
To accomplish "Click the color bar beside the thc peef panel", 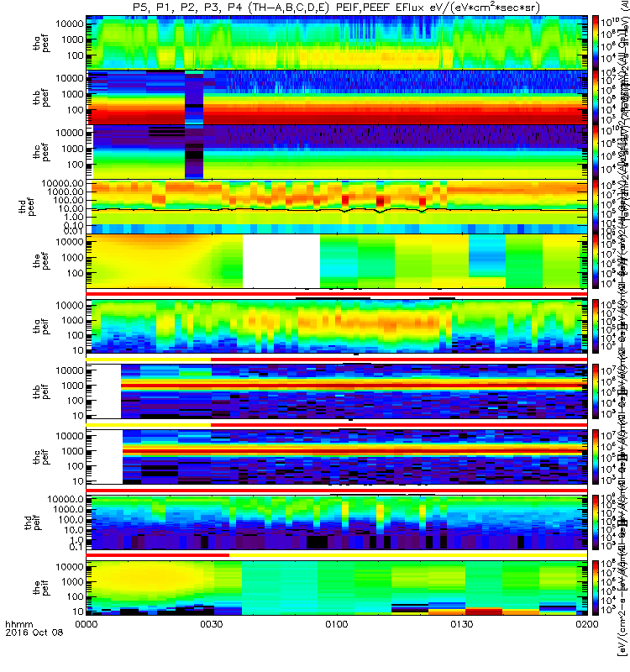I will [x=596, y=151].
